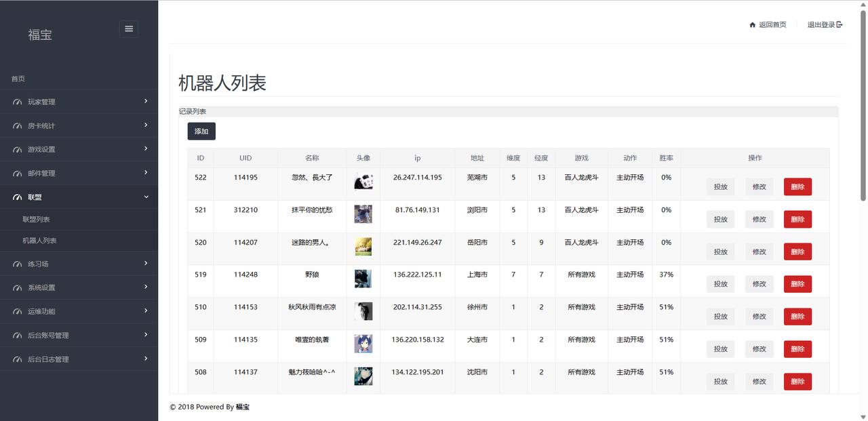
Task: Open the avatar of robot 迷路的男人。
Action: [x=363, y=247]
